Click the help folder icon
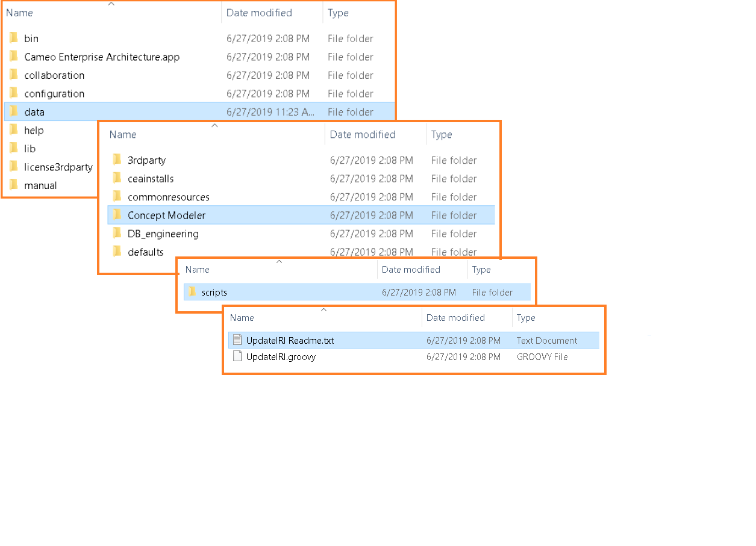 point(14,130)
